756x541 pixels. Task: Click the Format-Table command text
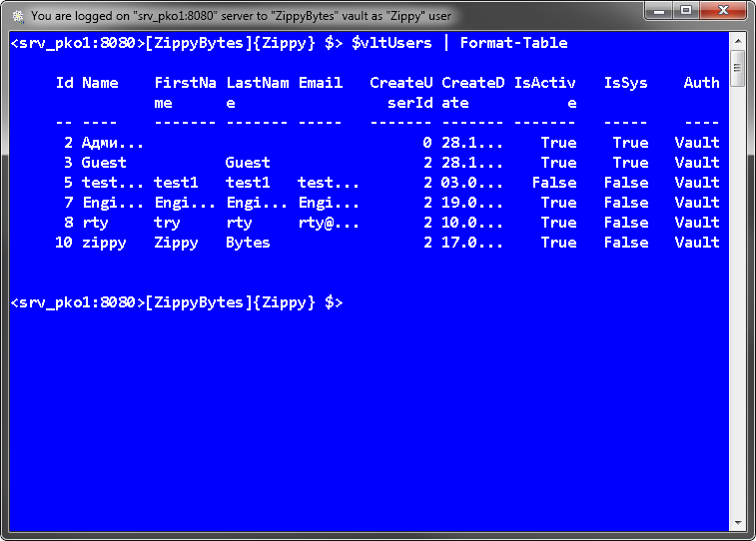pos(513,43)
